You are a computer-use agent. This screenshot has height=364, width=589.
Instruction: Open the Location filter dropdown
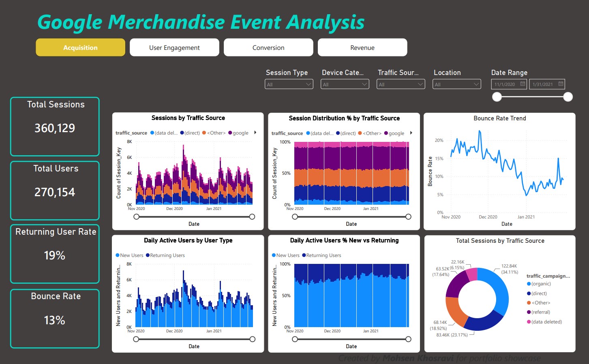457,84
